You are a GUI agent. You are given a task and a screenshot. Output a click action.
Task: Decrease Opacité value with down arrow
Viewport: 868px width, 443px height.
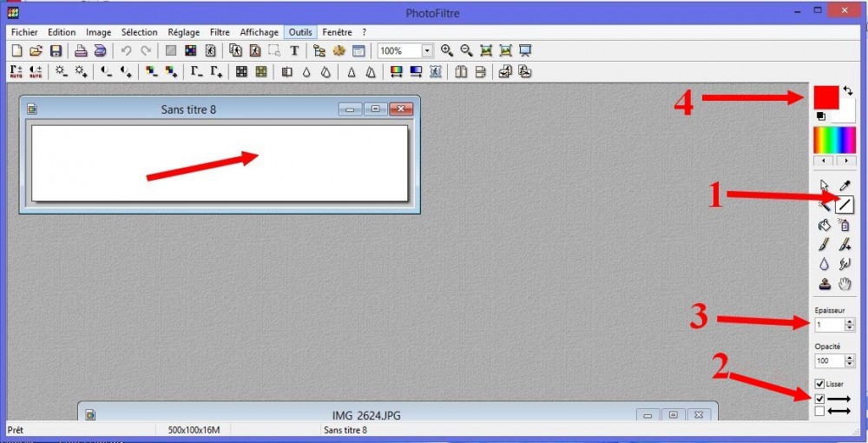849,364
